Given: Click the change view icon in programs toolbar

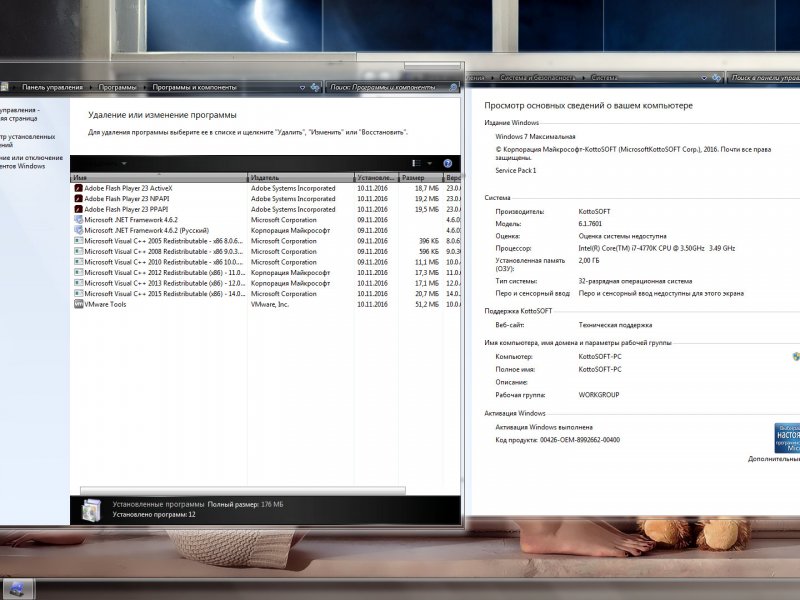Looking at the screenshot, I should (x=416, y=163).
